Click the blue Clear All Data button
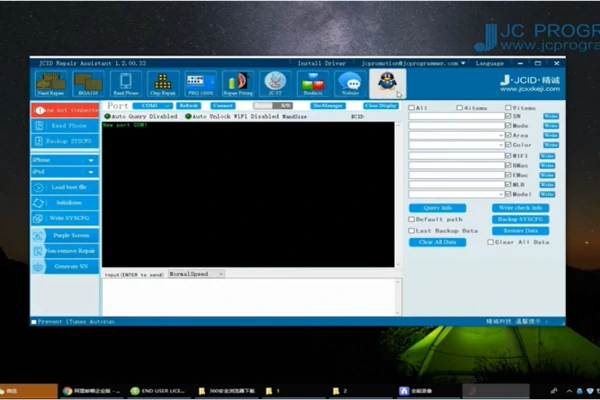 437,242
